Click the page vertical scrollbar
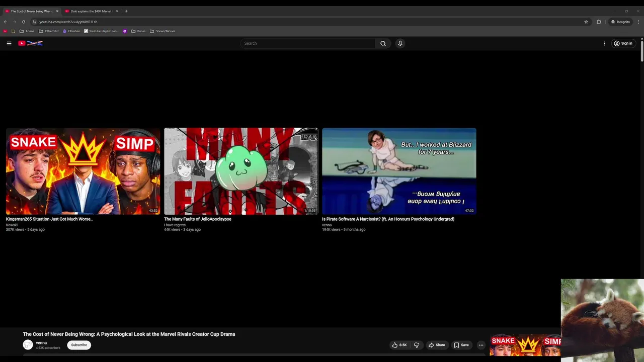644x362 pixels. [x=642, y=50]
